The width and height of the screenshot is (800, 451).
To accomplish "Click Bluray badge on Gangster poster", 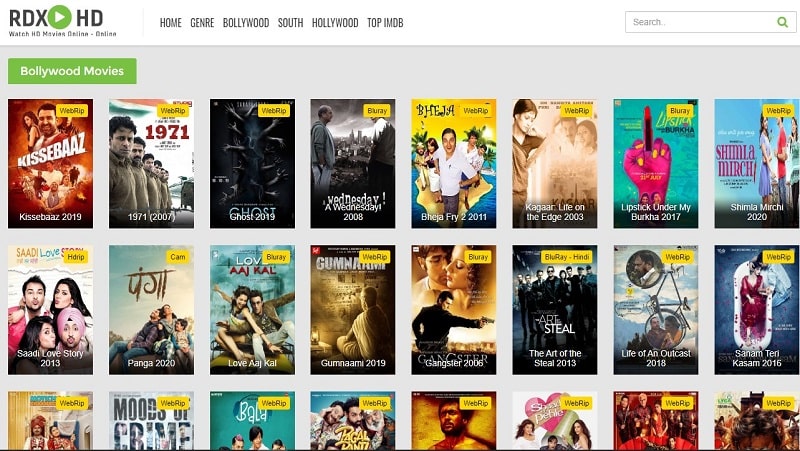I will (x=478, y=257).
